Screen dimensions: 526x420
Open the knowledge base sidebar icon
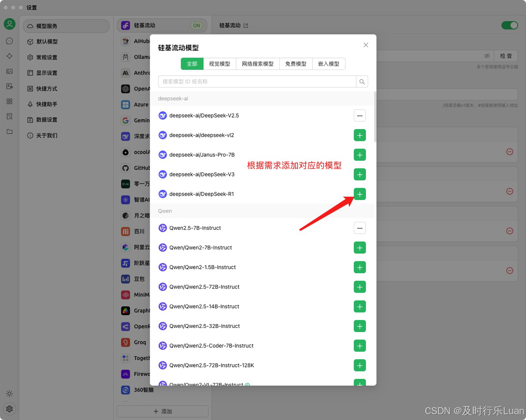[x=9, y=117]
